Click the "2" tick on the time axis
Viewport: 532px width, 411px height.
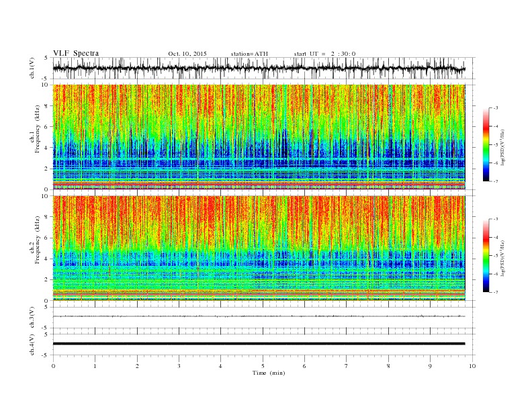pyautogui.click(x=137, y=366)
